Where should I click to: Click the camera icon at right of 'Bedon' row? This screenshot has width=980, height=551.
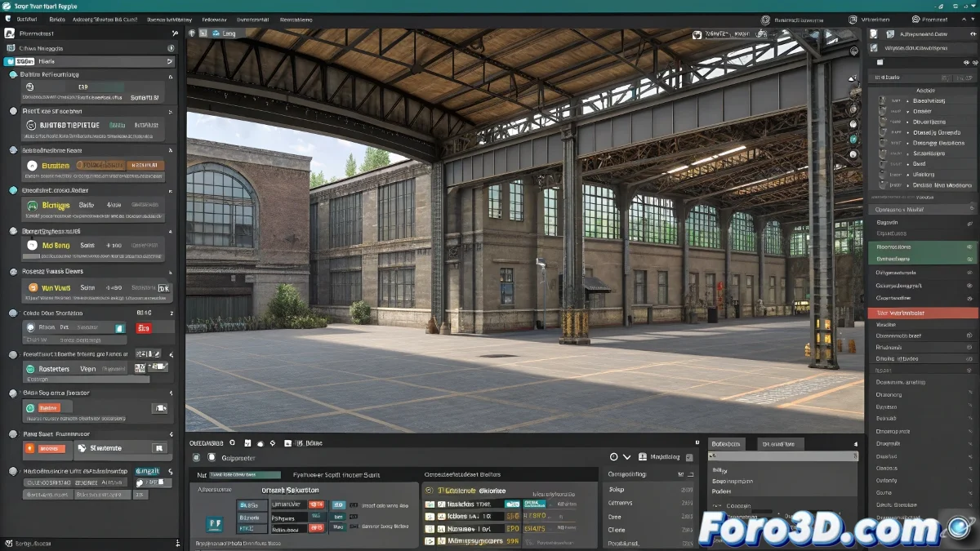click(159, 408)
